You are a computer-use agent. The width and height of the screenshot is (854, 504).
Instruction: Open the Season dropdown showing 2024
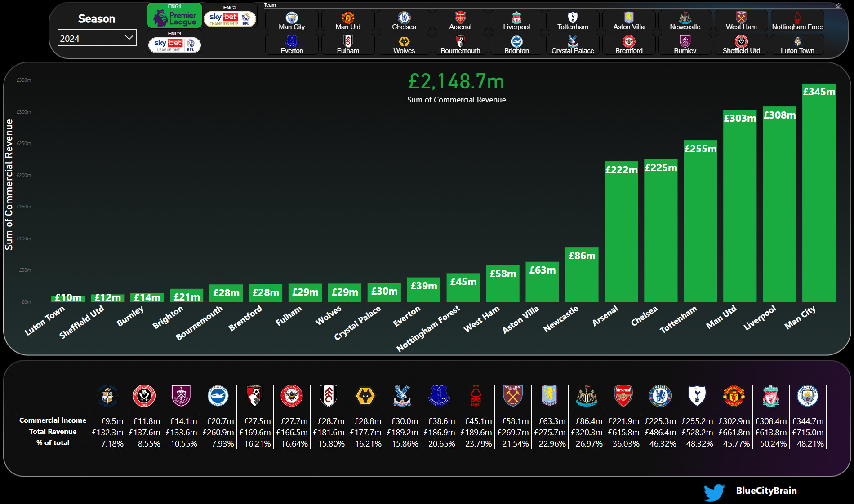tap(97, 38)
